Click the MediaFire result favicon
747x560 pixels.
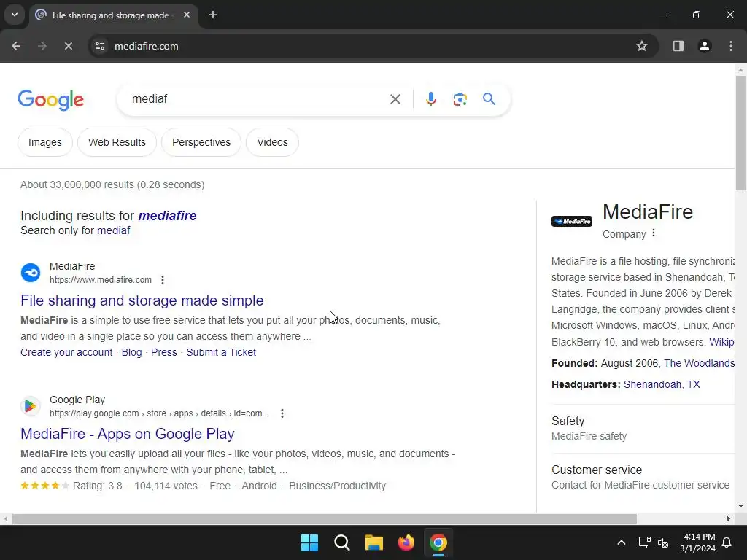pos(31,273)
